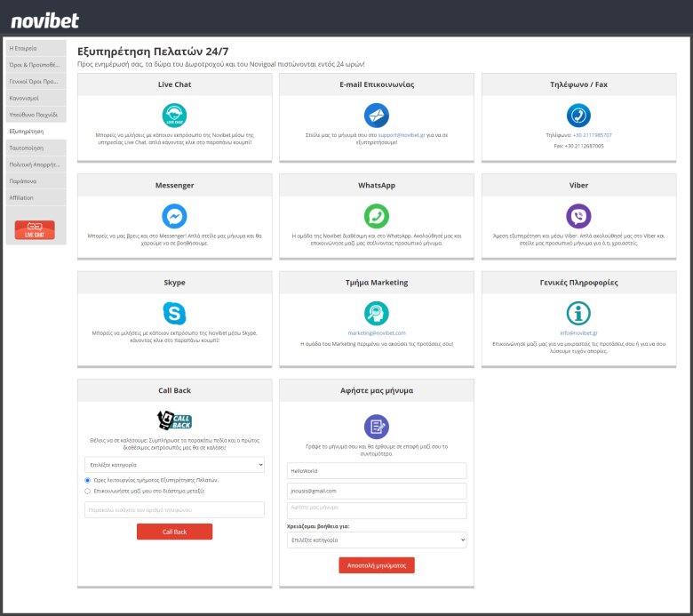The height and width of the screenshot is (616, 693).
Task: Open the Messenger icon
Action: click(174, 216)
